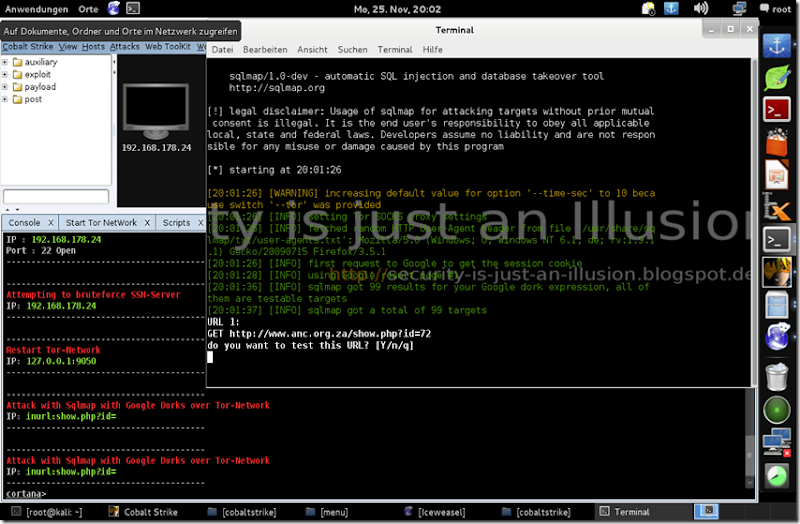Viewport: 800px width, 524px height.
Task: Open the orange shopping bag dock icon
Action: click(x=777, y=142)
